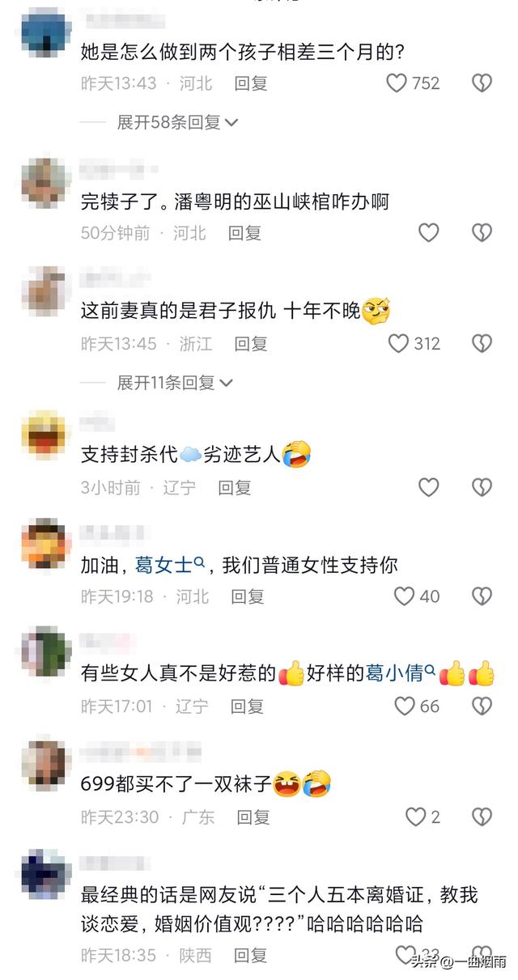This screenshot has width=518, height=980.
Task: Reply to the 昨天19:18 河北 comment
Action: click(248, 596)
